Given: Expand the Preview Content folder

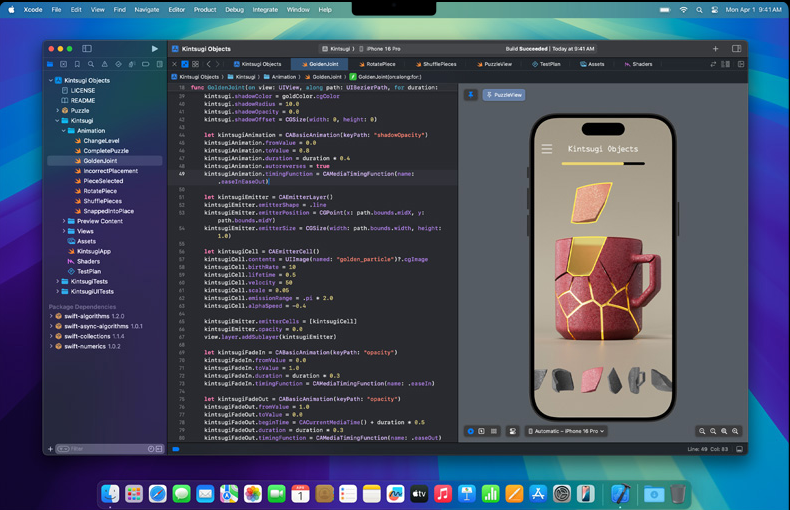Looking at the screenshot, I should point(64,221).
